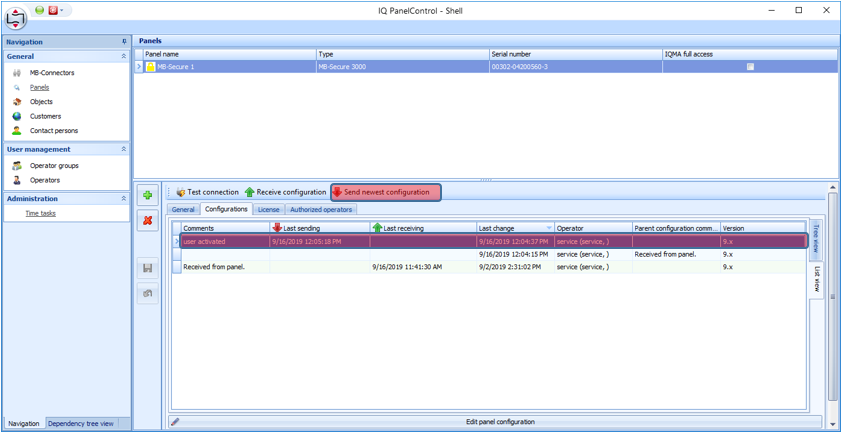Switch to the General tab
This screenshot has height=434, width=843.
click(x=183, y=209)
